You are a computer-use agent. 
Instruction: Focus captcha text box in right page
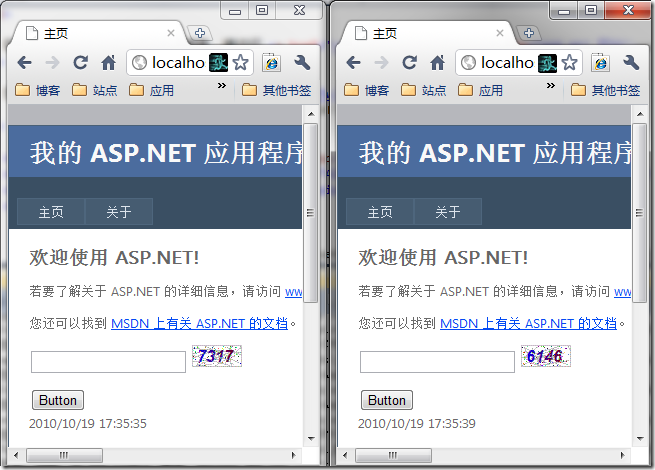(x=437, y=362)
